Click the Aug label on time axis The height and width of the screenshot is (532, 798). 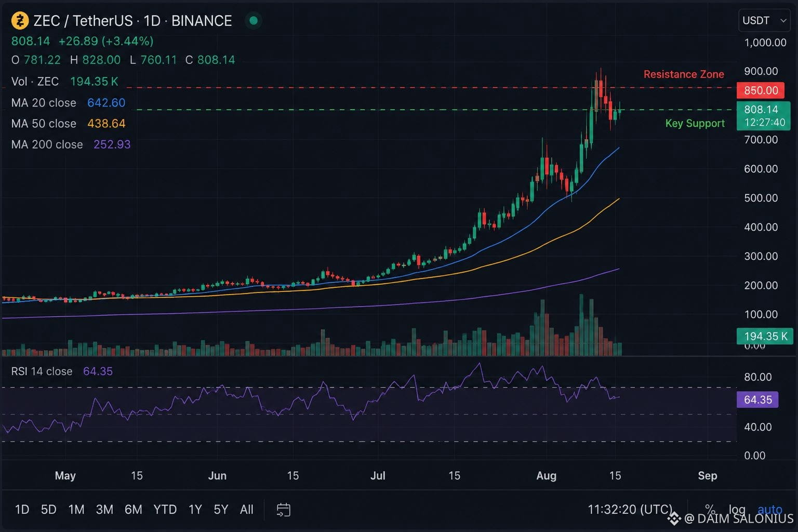[x=546, y=476]
